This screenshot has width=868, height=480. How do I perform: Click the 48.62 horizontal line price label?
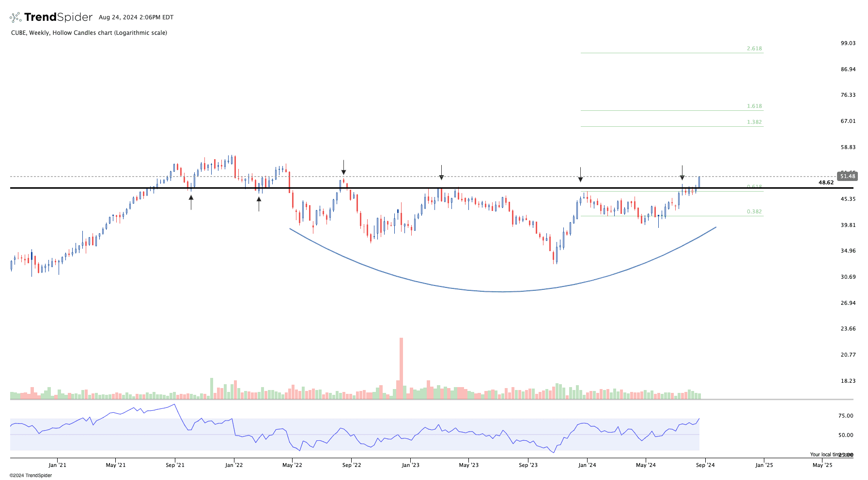(826, 182)
